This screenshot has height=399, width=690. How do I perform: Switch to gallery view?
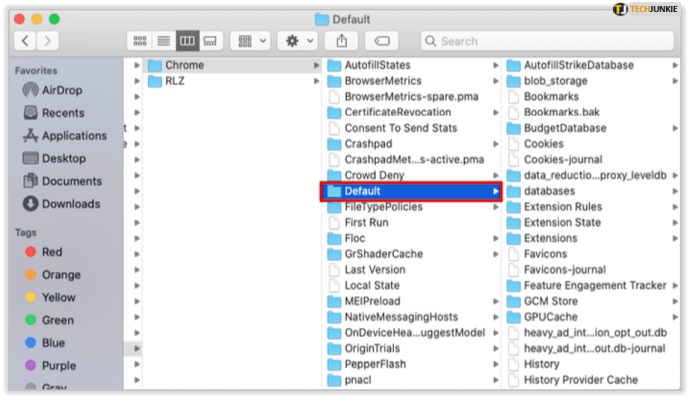[x=211, y=41]
